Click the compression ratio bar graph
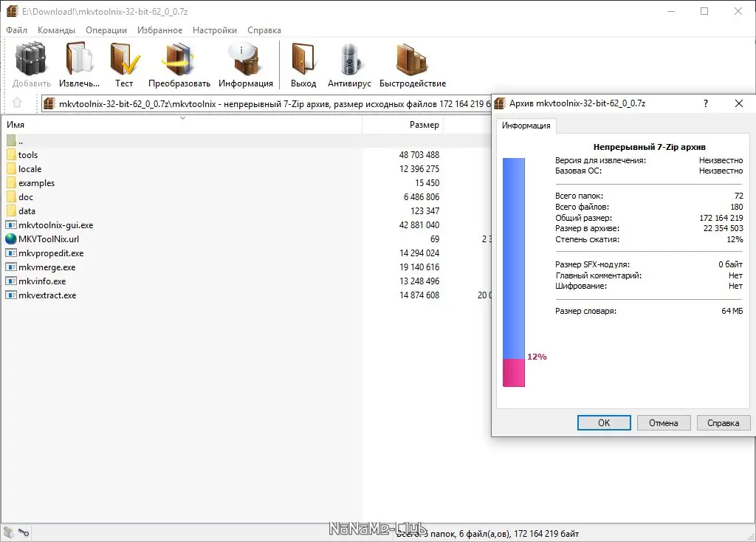Viewport: 756px width, 542px height. [x=514, y=272]
